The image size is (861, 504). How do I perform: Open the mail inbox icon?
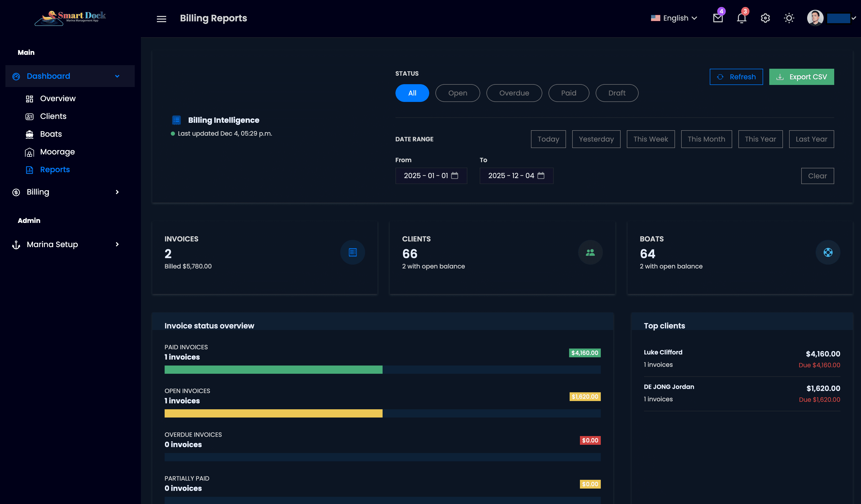718,18
